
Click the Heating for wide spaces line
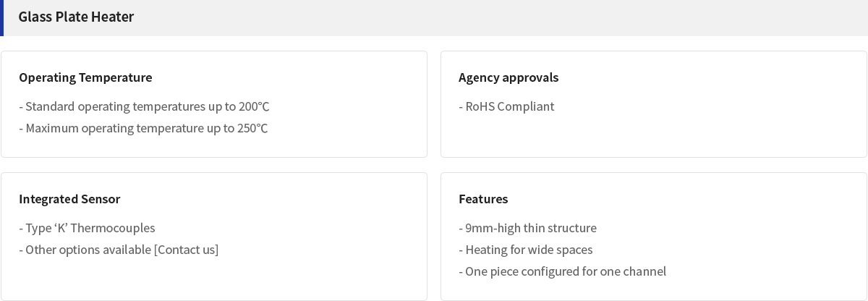coord(526,250)
